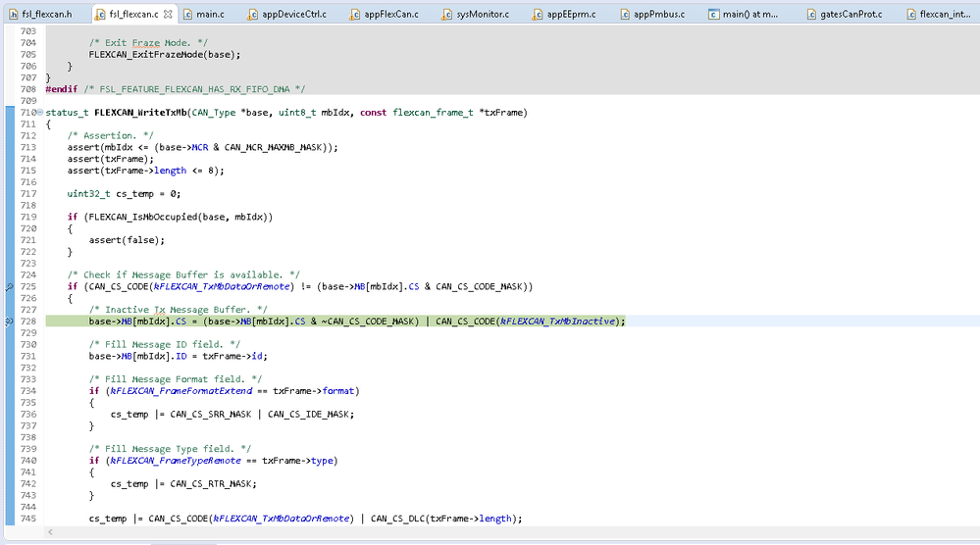Select the fsl_flexcan.c editor tab
The image size is (980, 545).
(133, 14)
